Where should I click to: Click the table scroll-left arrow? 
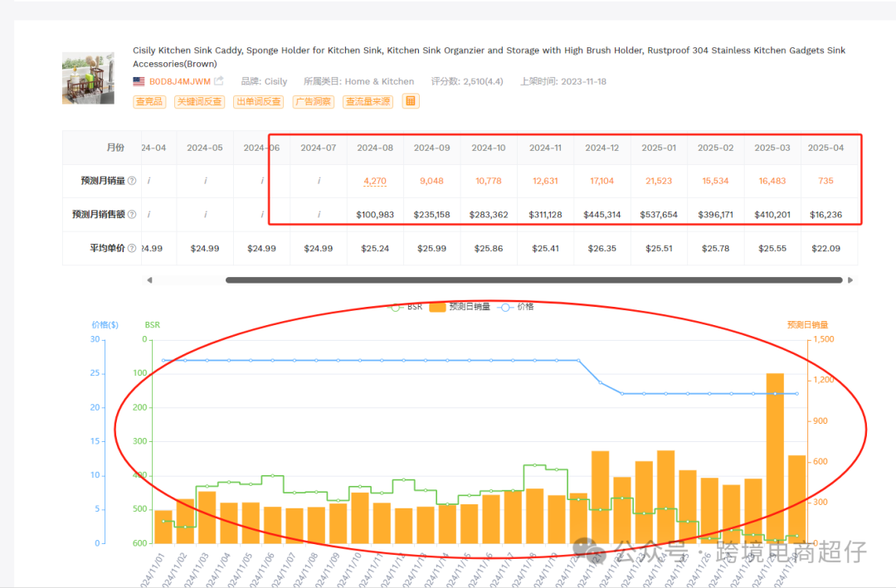tap(149, 280)
